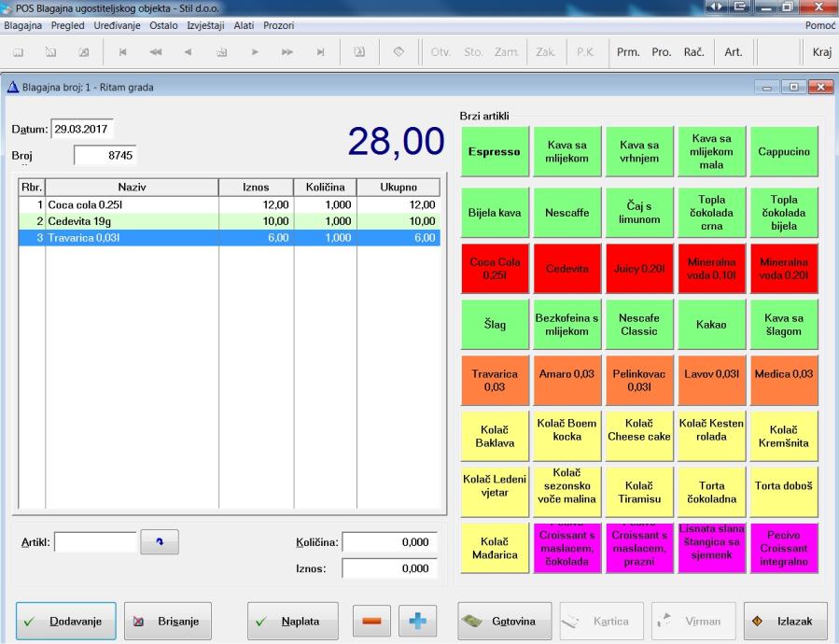The width and height of the screenshot is (839, 644).
Task: Add Kakao quick item
Action: pos(712,325)
